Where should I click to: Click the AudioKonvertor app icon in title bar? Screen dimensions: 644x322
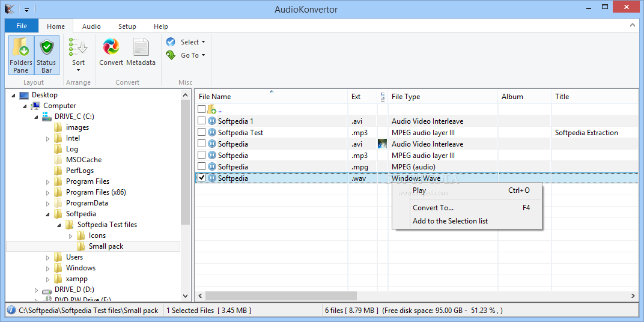[10, 8]
